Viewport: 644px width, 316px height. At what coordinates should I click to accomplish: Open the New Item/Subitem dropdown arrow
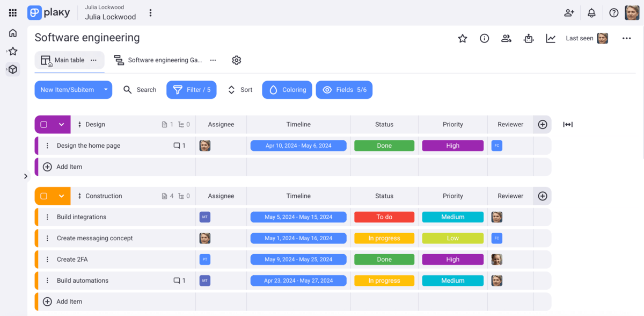coord(106,90)
